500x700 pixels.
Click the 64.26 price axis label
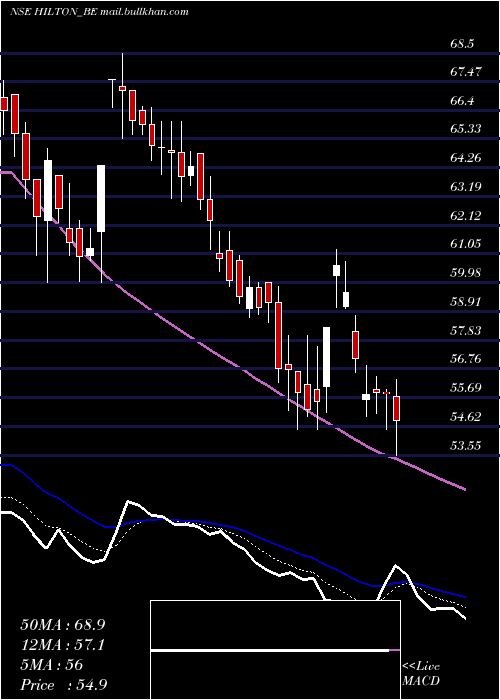pos(466,158)
